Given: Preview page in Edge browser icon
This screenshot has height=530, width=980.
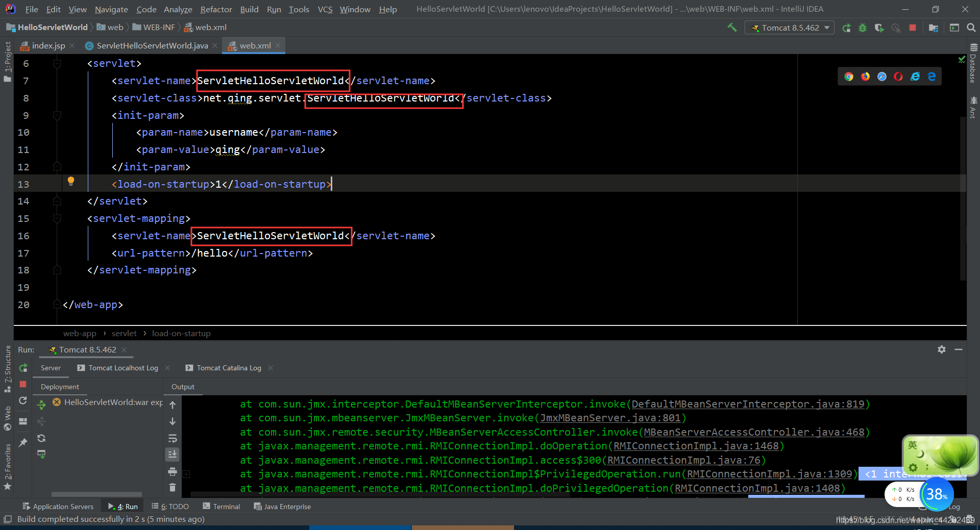Looking at the screenshot, I should click(x=932, y=77).
